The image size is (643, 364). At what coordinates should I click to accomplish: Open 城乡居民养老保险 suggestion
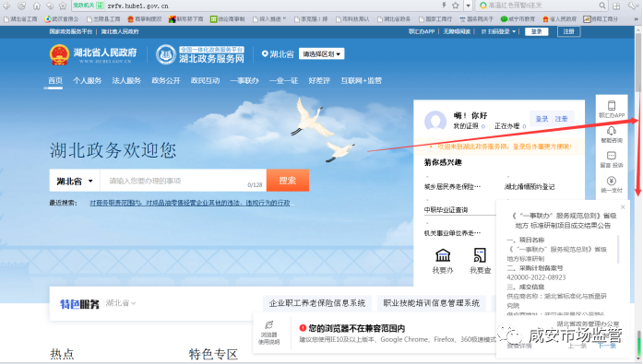coord(452,187)
